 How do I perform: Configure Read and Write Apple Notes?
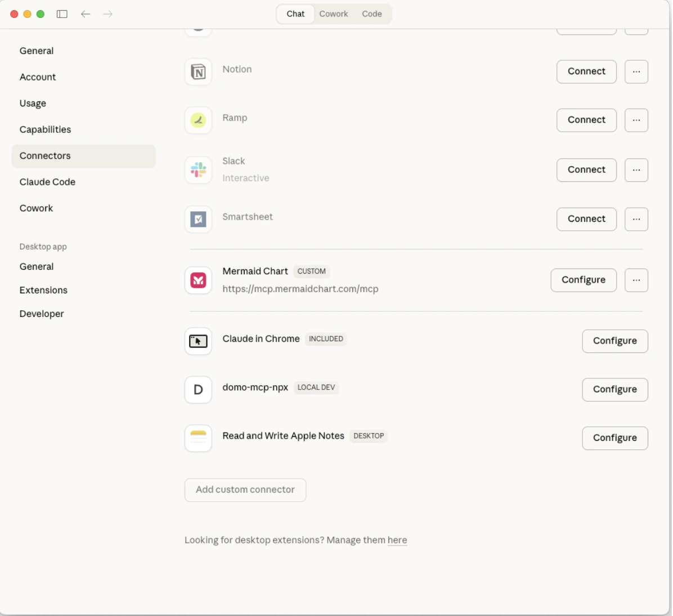(x=614, y=439)
